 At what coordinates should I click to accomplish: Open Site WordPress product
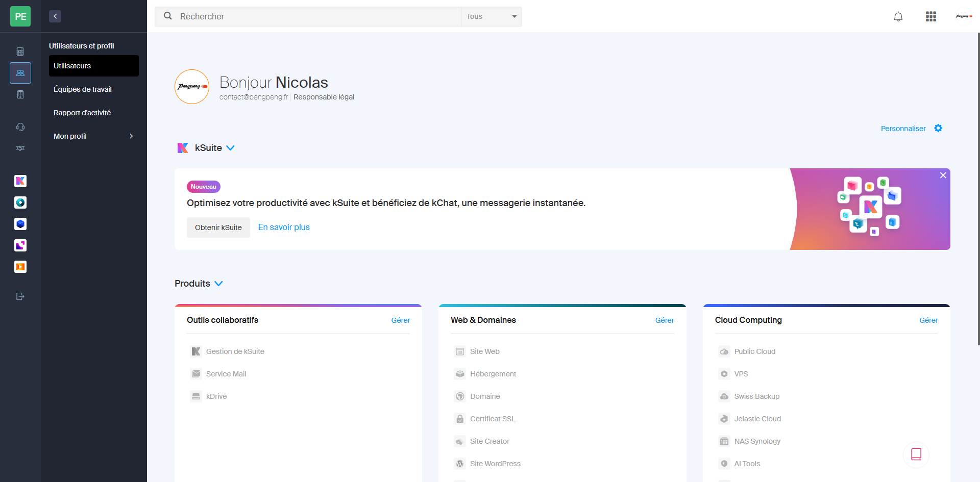[487, 464]
